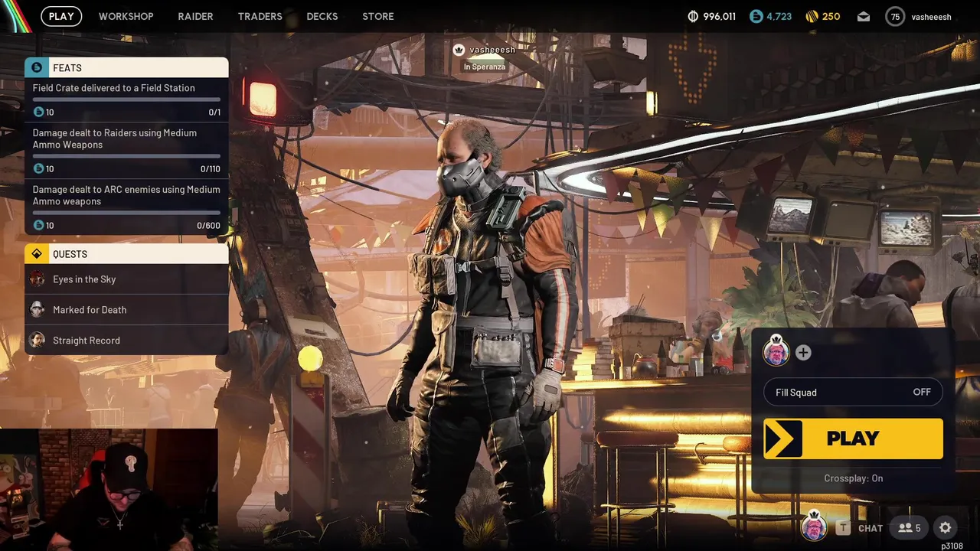Click the reward icon on ARC enemies feat
Viewport: 980px width, 551px height.
coord(38,225)
